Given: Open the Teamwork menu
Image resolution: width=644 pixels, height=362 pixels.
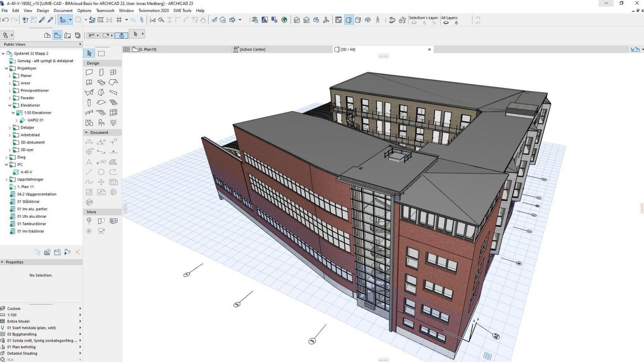Looking at the screenshot, I should click(105, 10).
